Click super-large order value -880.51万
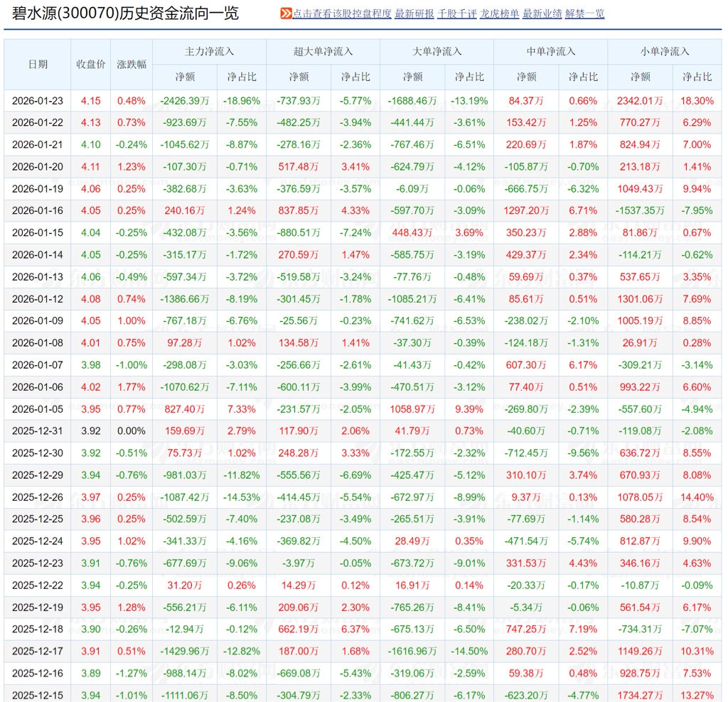This screenshot has width=728, height=702. coord(299,232)
